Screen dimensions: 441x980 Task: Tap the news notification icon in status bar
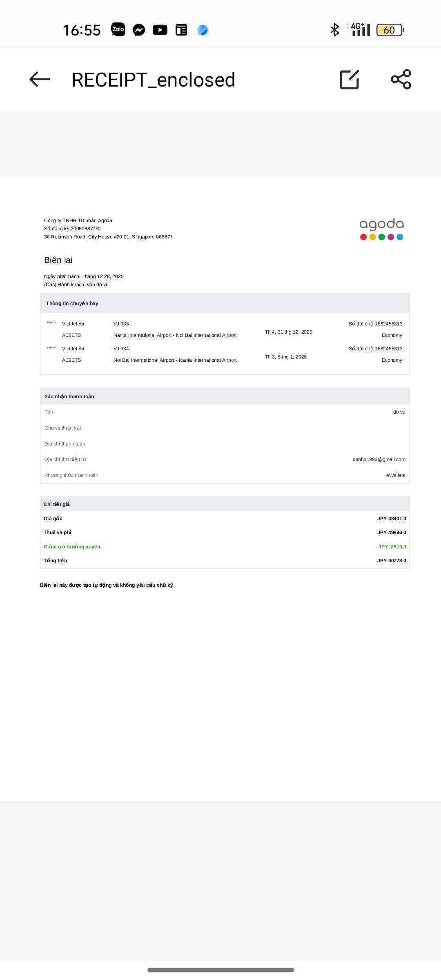pos(181,30)
